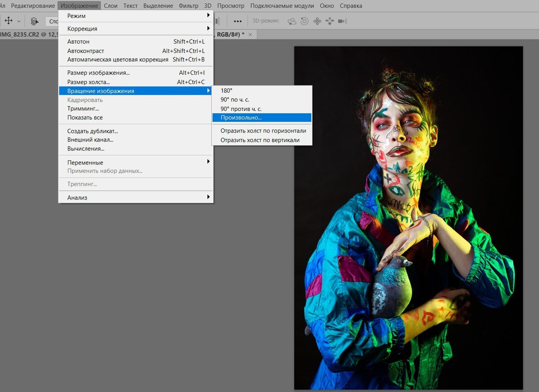Choose Отразить холст по вертикали

(x=262, y=140)
